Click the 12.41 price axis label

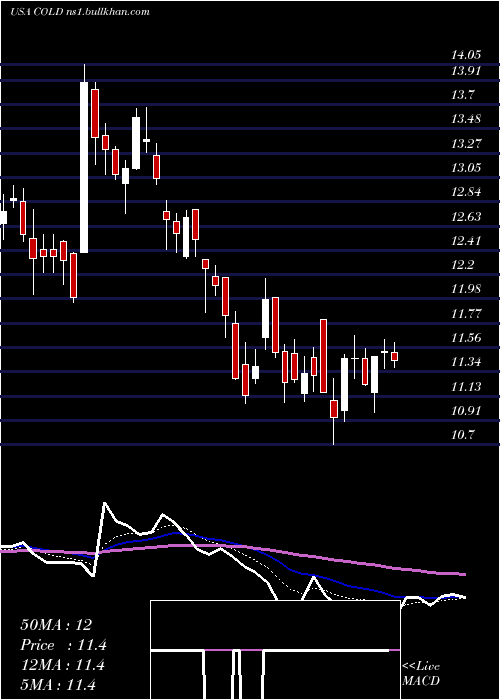[x=466, y=241]
